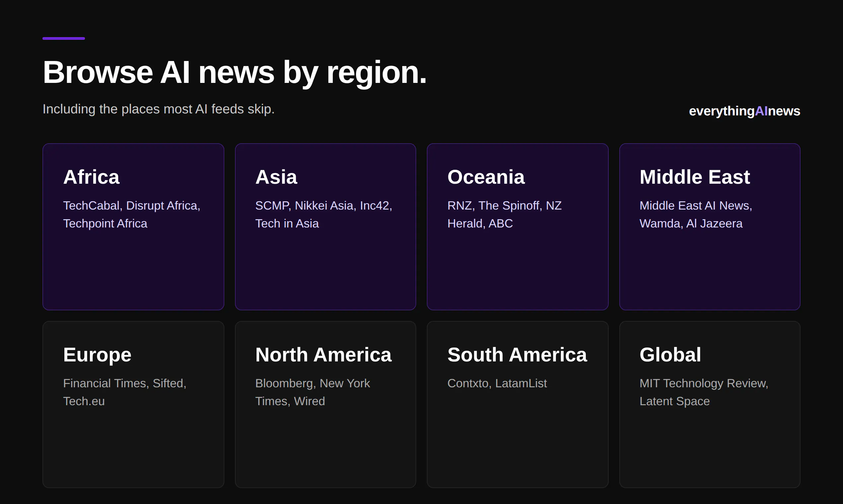
Task: Click the 'Contxto, LatamList' source text
Action: (497, 383)
